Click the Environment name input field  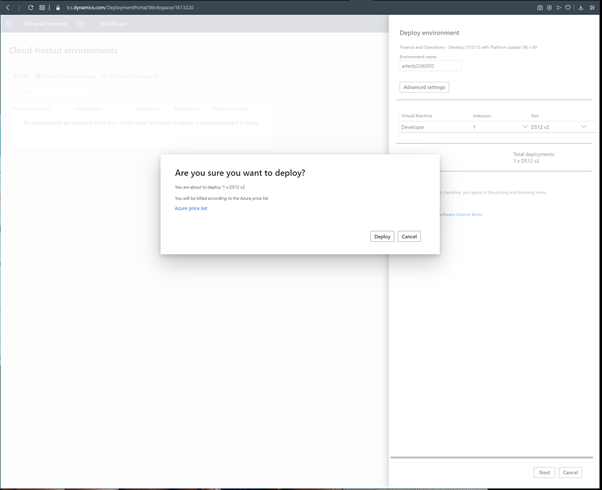[430, 66]
